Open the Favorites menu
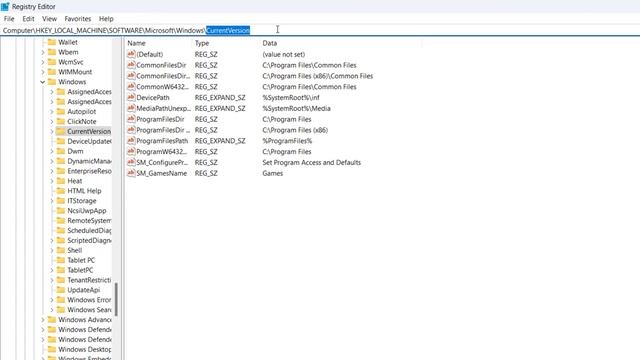The image size is (640, 360). click(78, 19)
